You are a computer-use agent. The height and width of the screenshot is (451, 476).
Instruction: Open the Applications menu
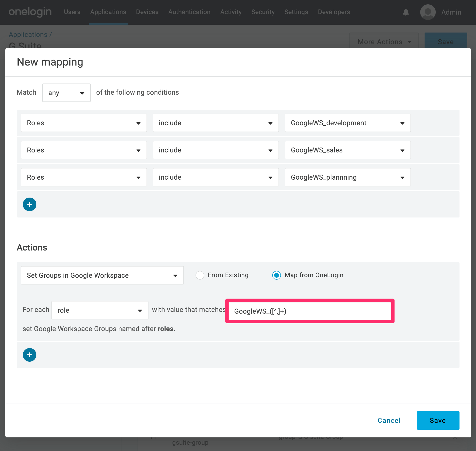(108, 12)
